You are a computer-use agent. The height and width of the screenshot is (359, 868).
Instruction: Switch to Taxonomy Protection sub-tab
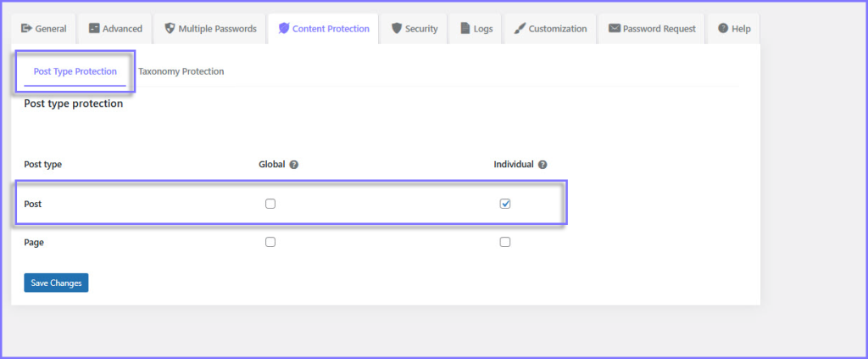[x=181, y=72]
